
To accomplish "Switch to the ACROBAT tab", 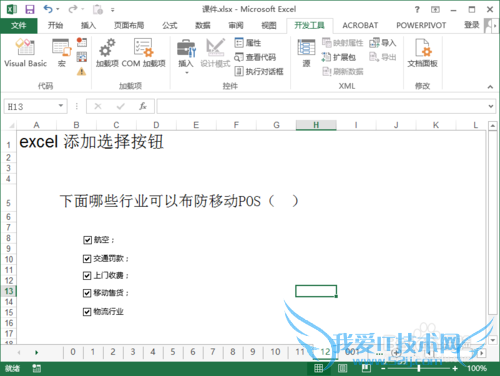I will coord(360,25).
